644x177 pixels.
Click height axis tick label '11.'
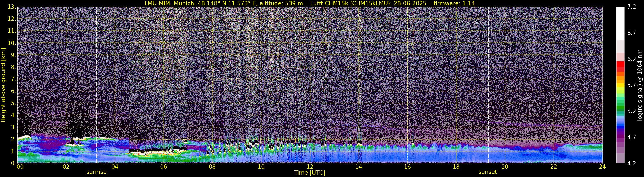click(x=12, y=31)
